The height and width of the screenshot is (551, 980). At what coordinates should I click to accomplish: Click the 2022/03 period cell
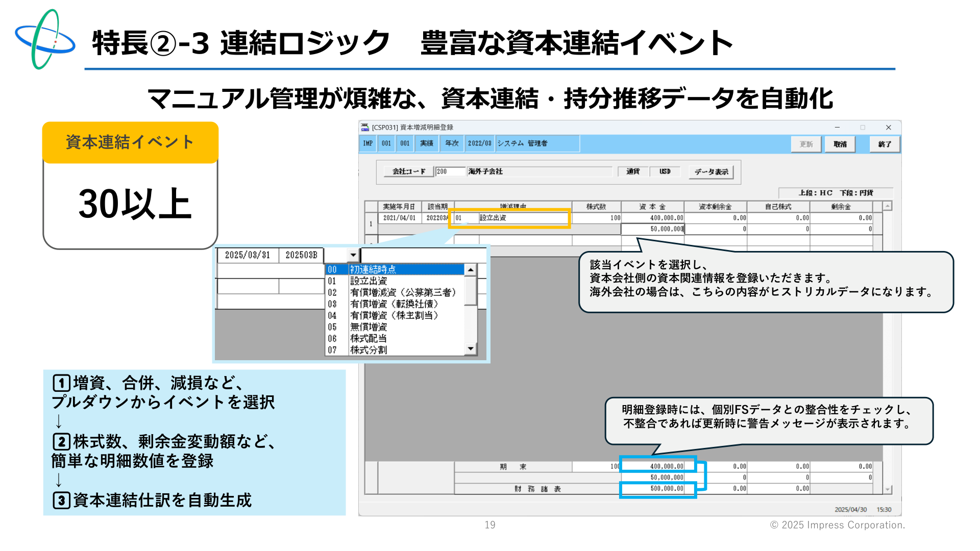(480, 143)
